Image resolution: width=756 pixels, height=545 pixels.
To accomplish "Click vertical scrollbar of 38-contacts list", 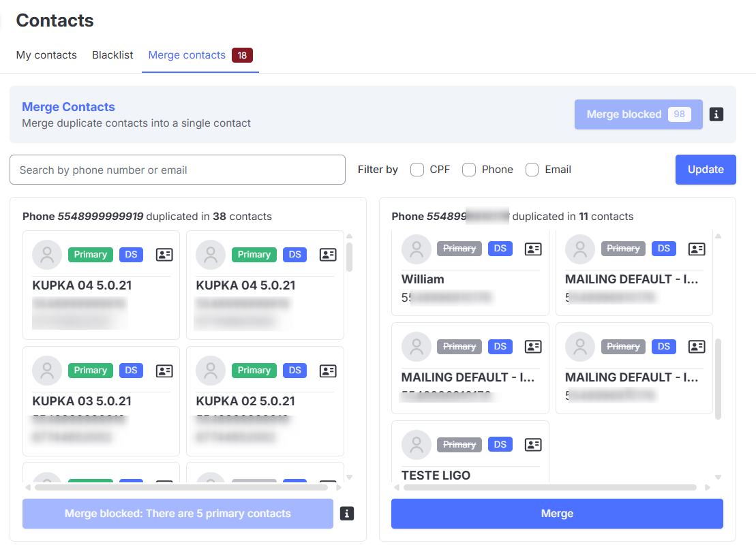I will point(350,258).
